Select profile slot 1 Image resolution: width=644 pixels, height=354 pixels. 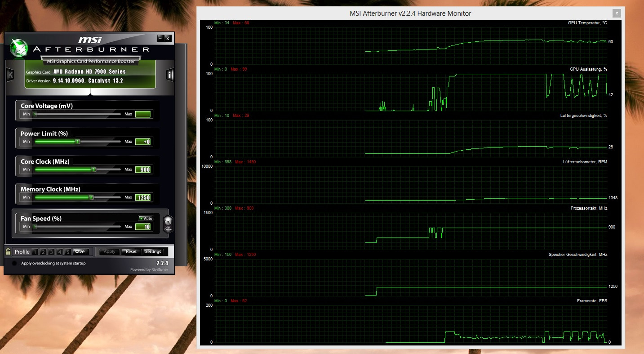pyautogui.click(x=35, y=252)
